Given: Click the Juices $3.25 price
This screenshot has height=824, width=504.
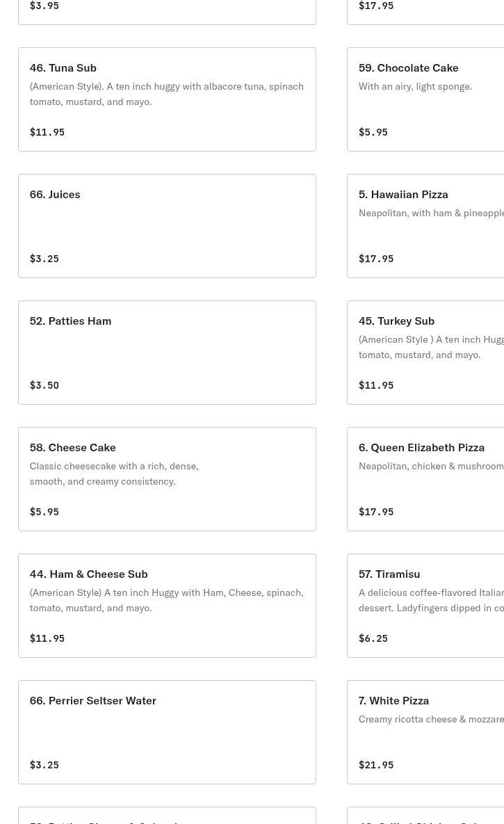Looking at the screenshot, I should click(44, 259).
